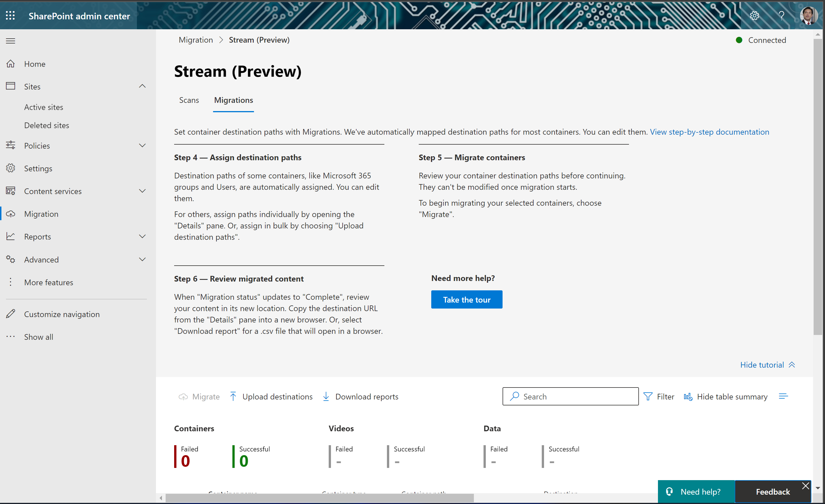Select the Migrations tab
Image resolution: width=825 pixels, height=504 pixels.
coord(233,100)
